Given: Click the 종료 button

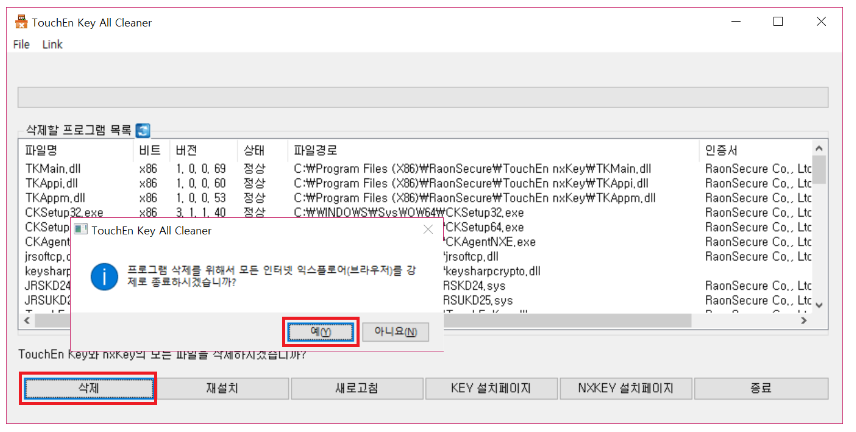Looking at the screenshot, I should (761, 388).
